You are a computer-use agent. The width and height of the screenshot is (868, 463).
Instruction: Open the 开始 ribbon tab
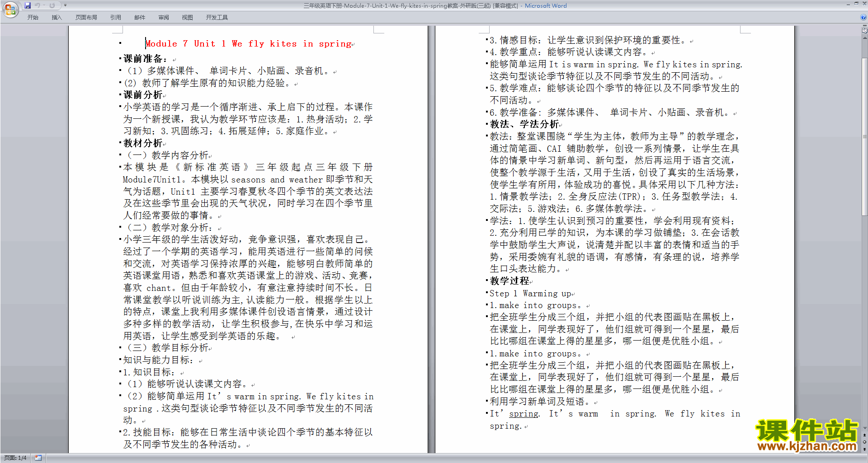tap(33, 18)
